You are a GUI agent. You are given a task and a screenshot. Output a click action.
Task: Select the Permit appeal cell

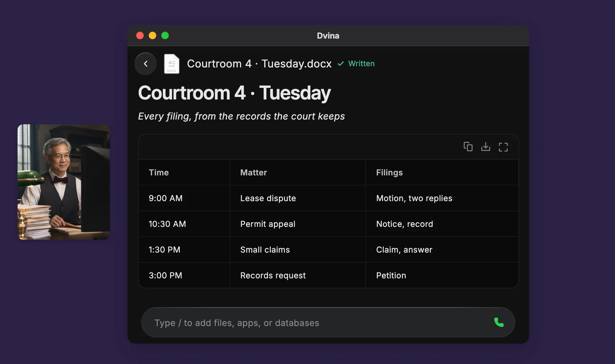pos(298,224)
